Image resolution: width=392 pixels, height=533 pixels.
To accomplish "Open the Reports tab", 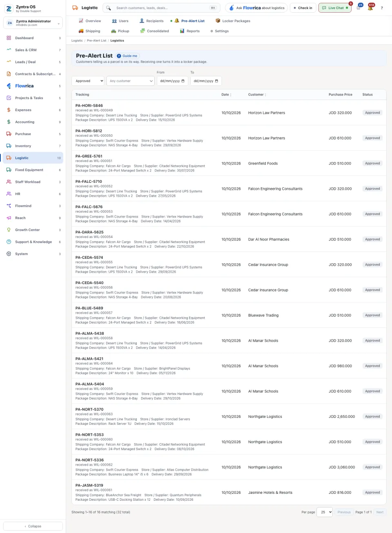I will (x=190, y=31).
